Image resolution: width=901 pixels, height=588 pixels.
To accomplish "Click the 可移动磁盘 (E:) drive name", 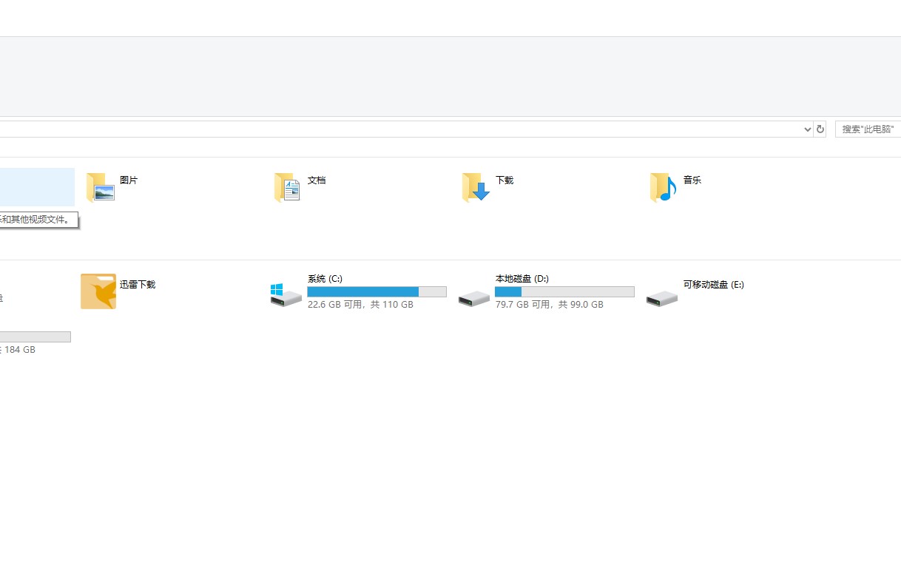I will [x=714, y=284].
